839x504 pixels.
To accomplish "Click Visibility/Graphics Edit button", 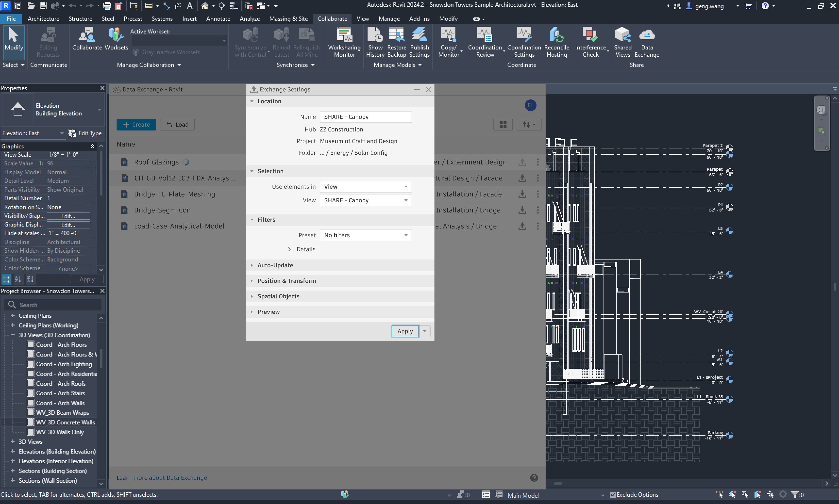I will pos(68,216).
